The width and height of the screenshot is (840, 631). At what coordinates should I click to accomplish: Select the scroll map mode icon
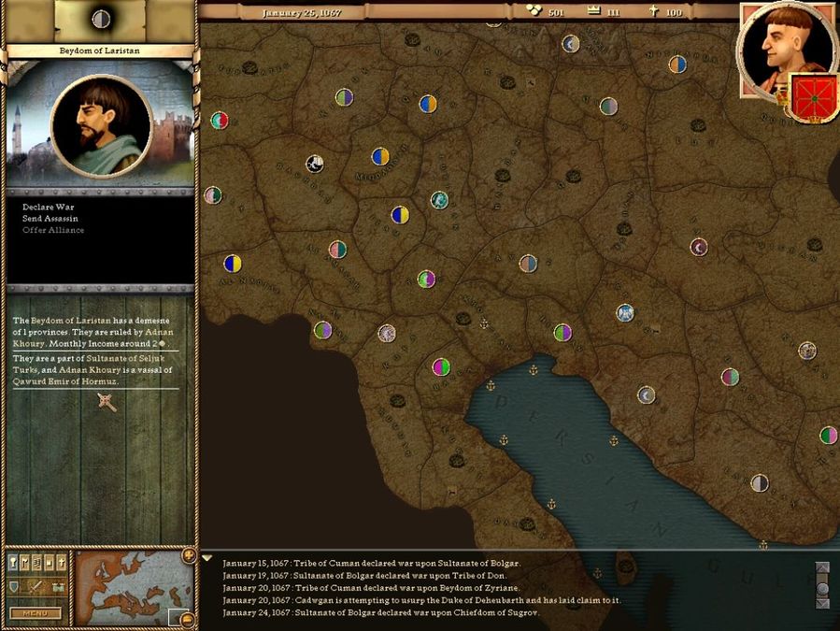pos(37,563)
